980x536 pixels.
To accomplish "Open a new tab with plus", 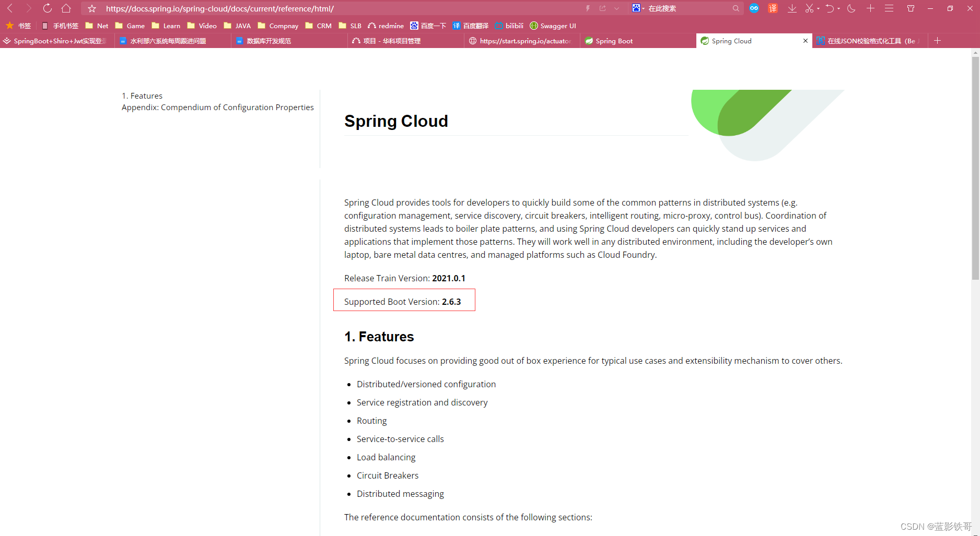I will click(937, 41).
